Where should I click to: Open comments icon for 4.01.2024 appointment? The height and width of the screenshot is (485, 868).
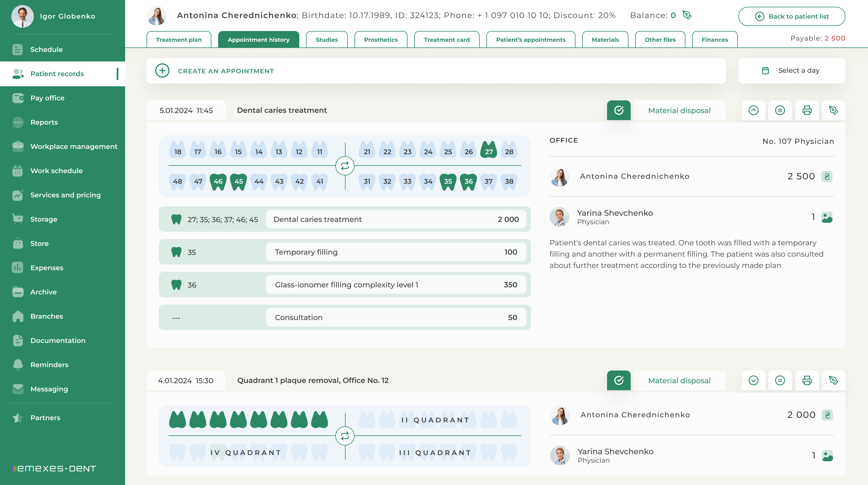click(780, 380)
